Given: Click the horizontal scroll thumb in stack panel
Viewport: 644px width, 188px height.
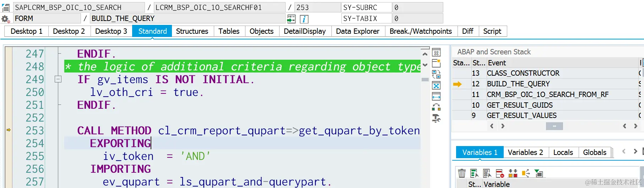Looking at the screenshot, I should [x=554, y=126].
